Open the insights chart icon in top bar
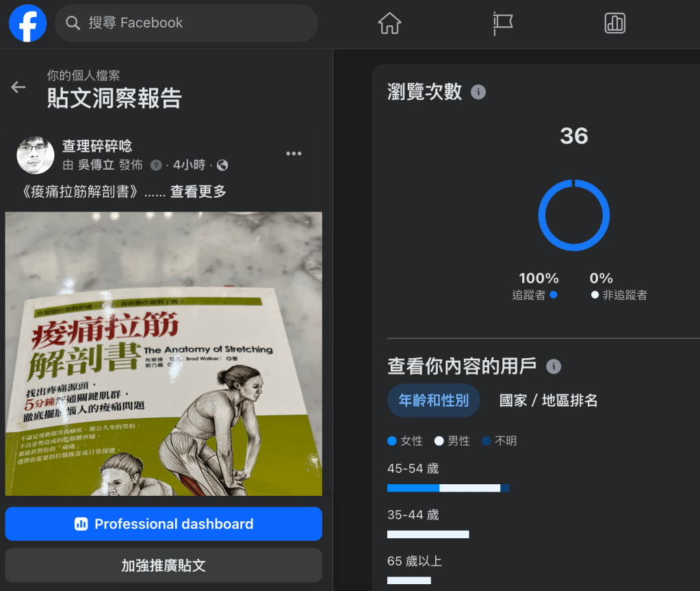The image size is (700, 591). pos(614,23)
